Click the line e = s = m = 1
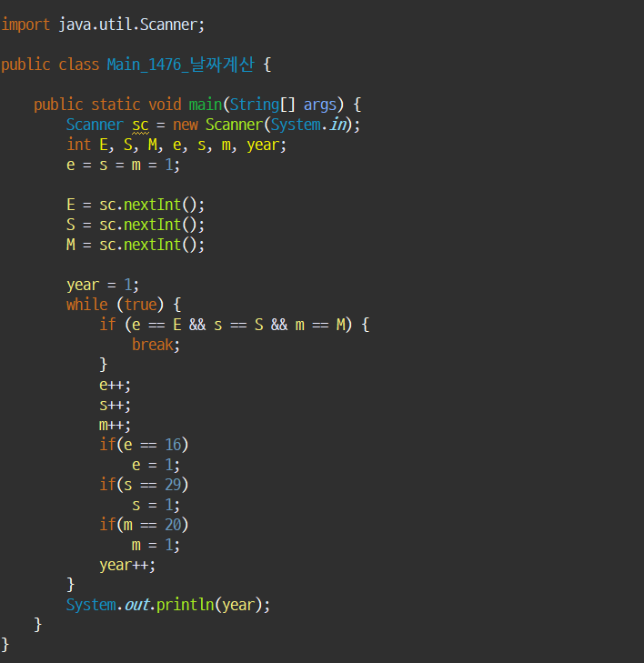Image resolution: width=644 pixels, height=663 pixels. click(x=123, y=165)
